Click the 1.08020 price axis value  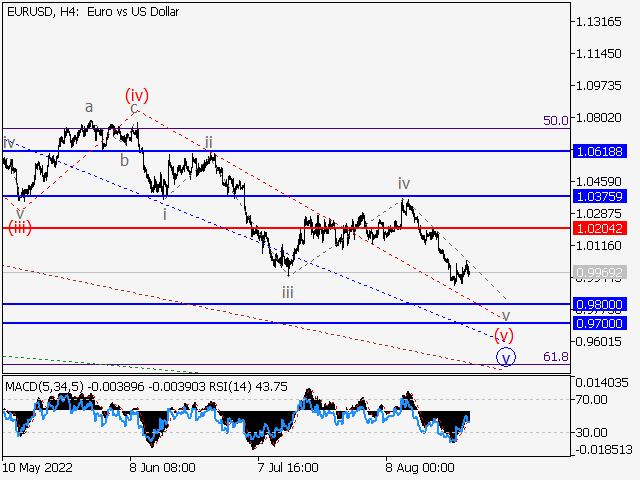tap(598, 118)
